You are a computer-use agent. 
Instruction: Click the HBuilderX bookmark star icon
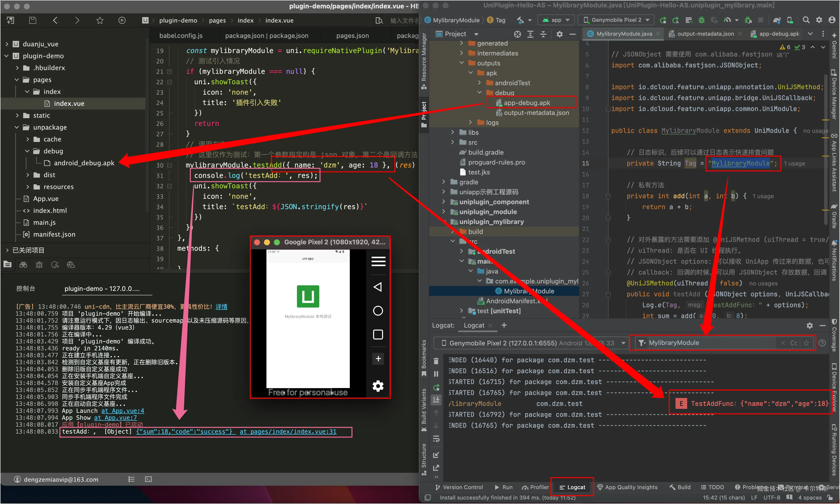(99, 20)
